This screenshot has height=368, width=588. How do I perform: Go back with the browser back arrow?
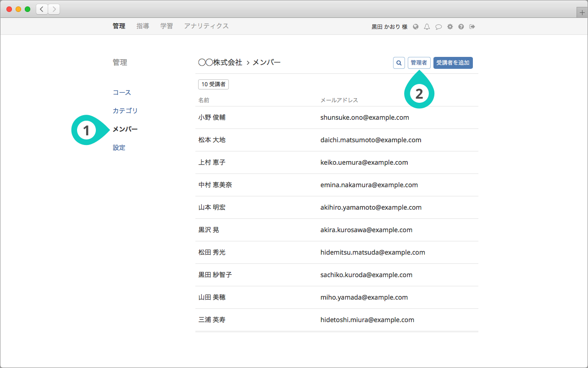[42, 9]
